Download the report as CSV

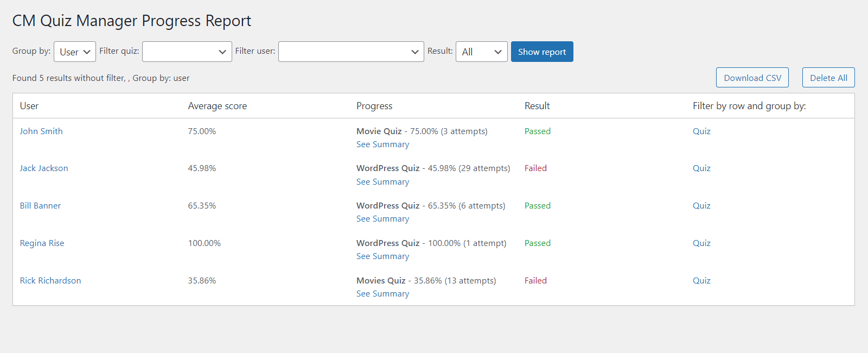(x=752, y=78)
